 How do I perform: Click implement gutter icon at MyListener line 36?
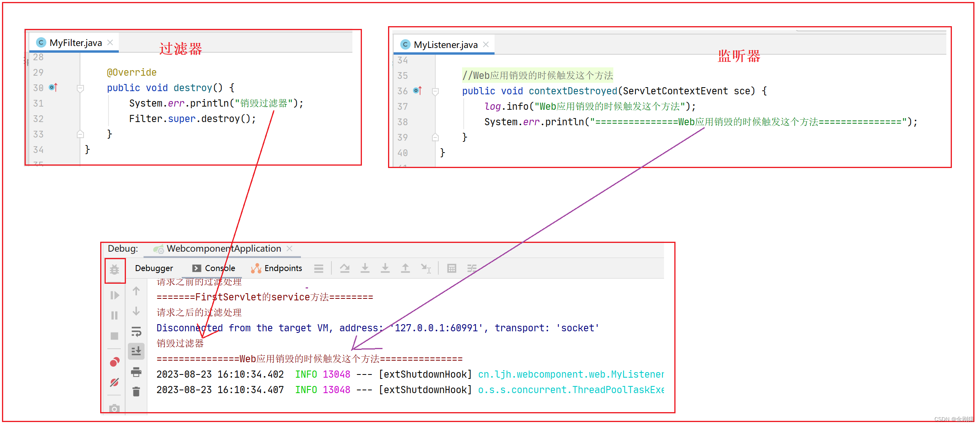point(418,90)
